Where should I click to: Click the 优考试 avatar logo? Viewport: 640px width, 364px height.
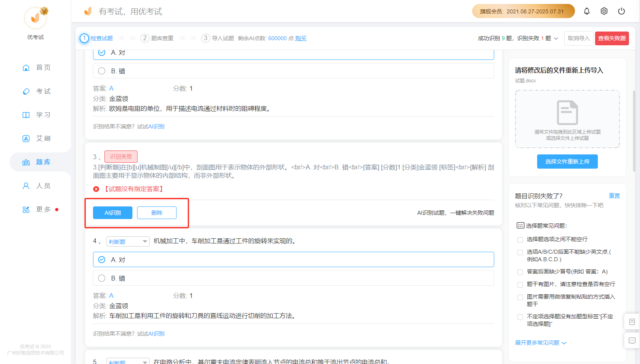36,17
